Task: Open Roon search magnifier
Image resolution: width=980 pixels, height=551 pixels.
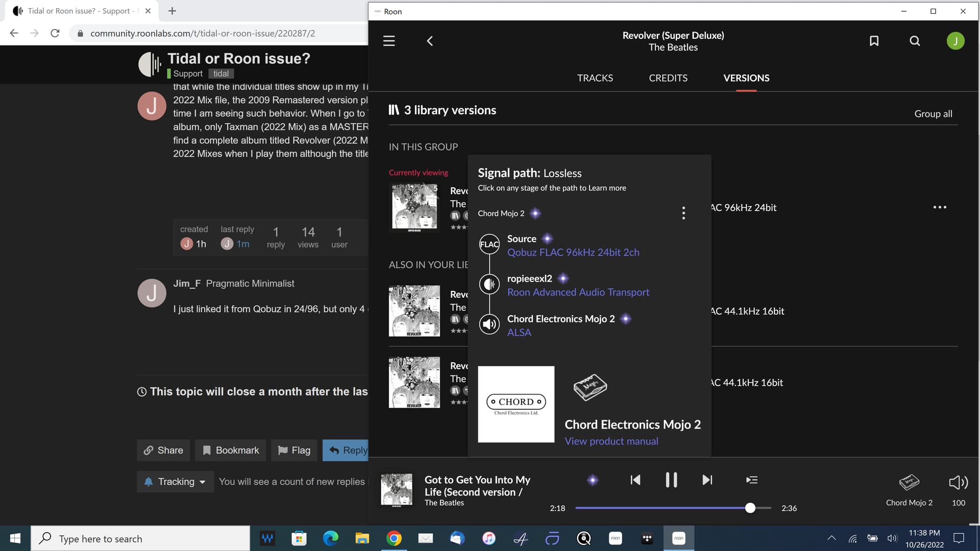Action: (x=915, y=41)
